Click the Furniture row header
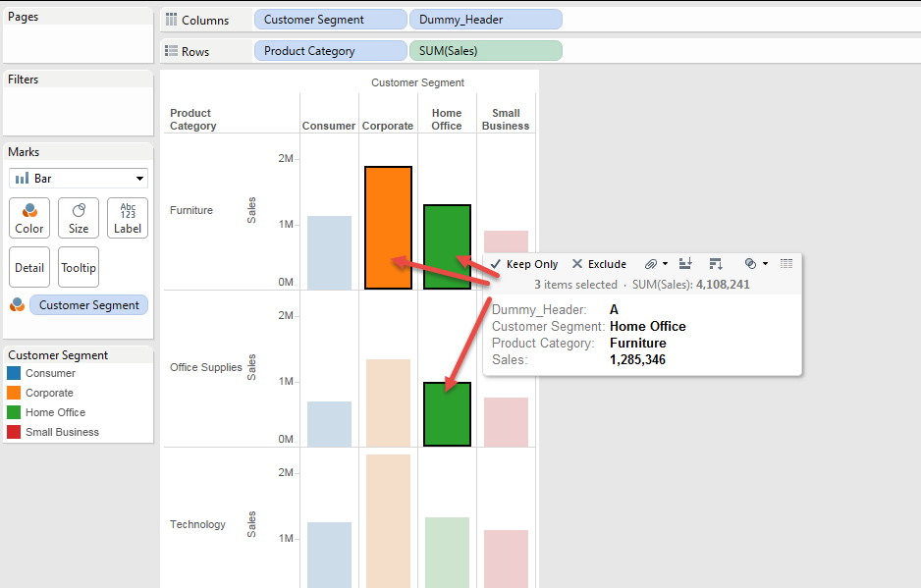This screenshot has width=921, height=588. pos(191,210)
